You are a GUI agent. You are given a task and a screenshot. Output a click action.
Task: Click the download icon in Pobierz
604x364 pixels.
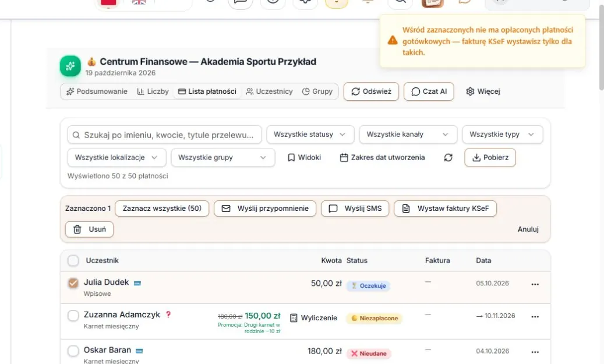click(x=476, y=158)
